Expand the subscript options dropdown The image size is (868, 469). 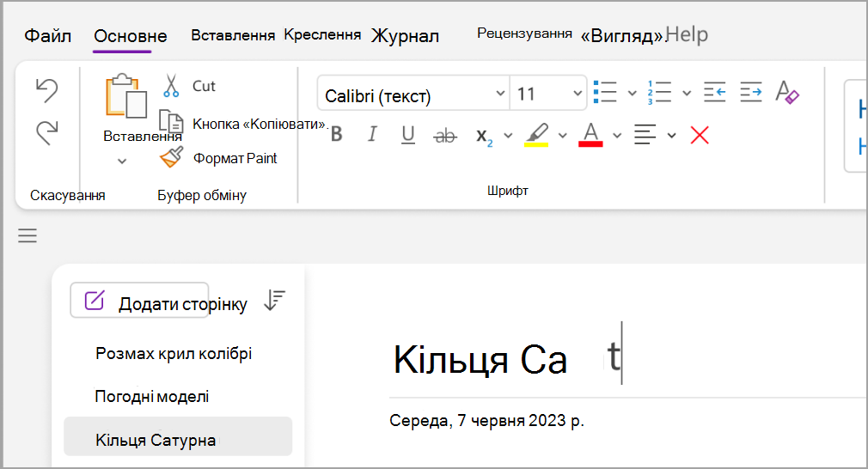tap(508, 136)
